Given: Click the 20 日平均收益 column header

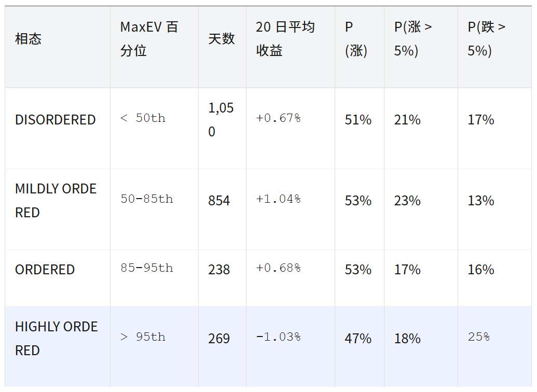Looking at the screenshot, I should pyautogui.click(x=285, y=39).
